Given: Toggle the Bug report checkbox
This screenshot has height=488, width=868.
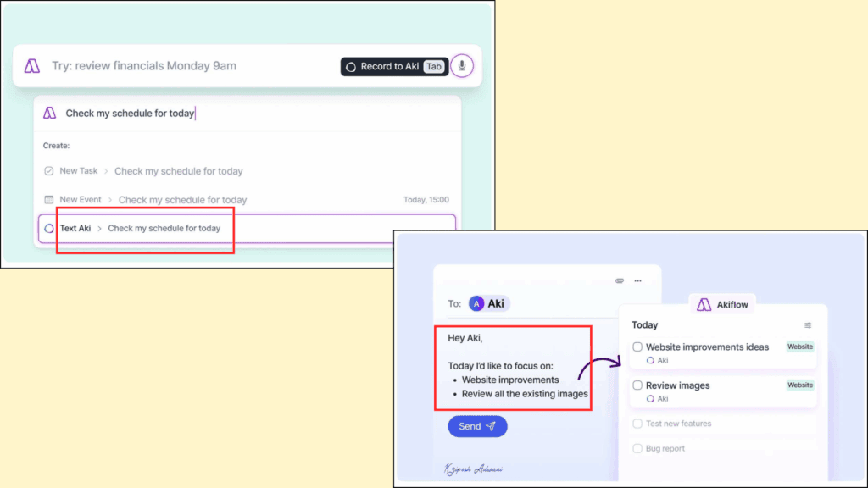Looking at the screenshot, I should click(x=637, y=448).
